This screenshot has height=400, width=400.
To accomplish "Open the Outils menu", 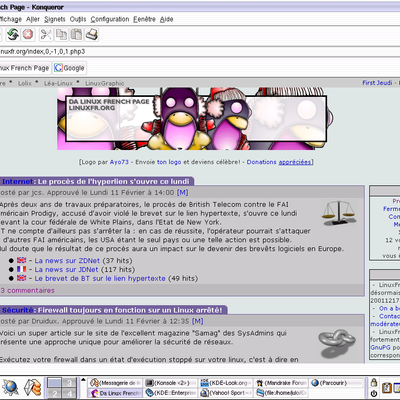I will pos(78,19).
